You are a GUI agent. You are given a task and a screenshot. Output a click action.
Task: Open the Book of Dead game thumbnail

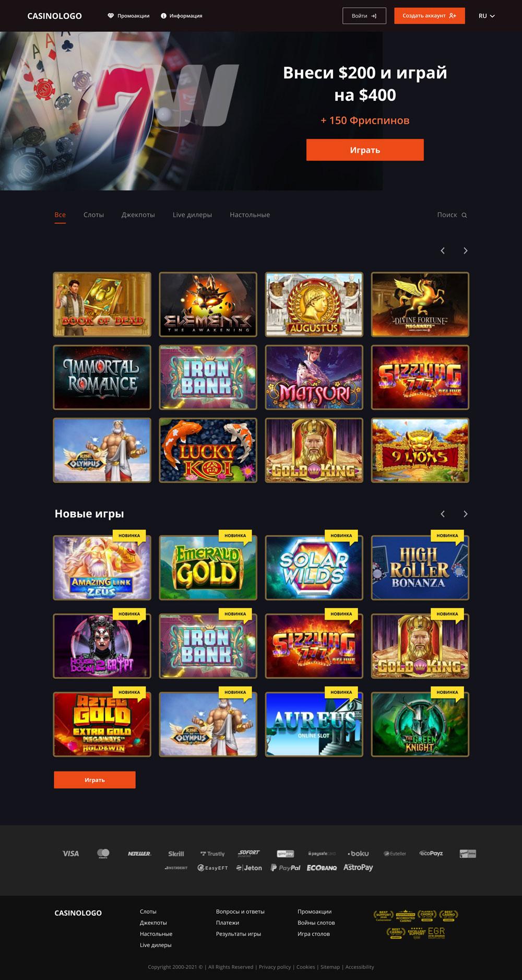[102, 304]
